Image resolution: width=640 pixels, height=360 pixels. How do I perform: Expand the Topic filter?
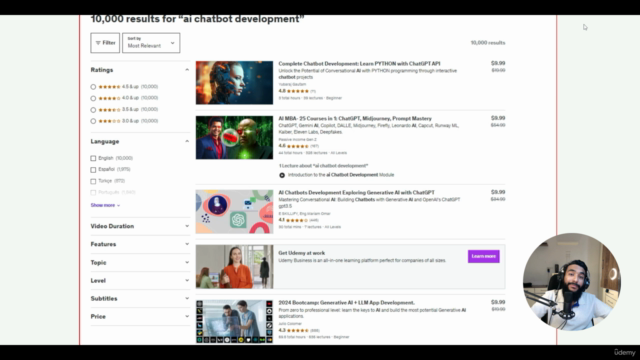(x=140, y=262)
